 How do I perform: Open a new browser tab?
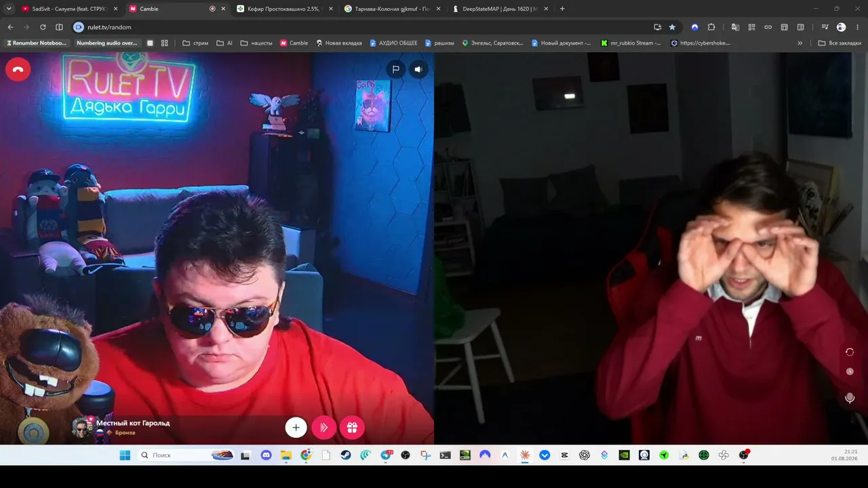click(562, 9)
